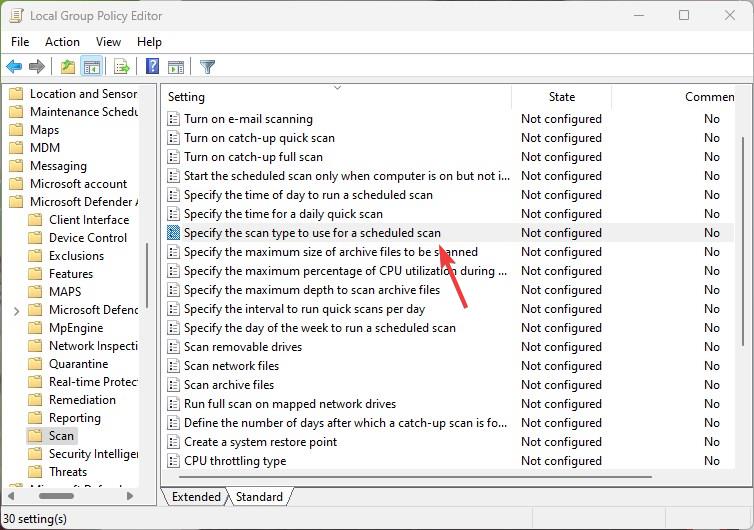
Task: Select the MAPS folder
Action: [x=65, y=291]
